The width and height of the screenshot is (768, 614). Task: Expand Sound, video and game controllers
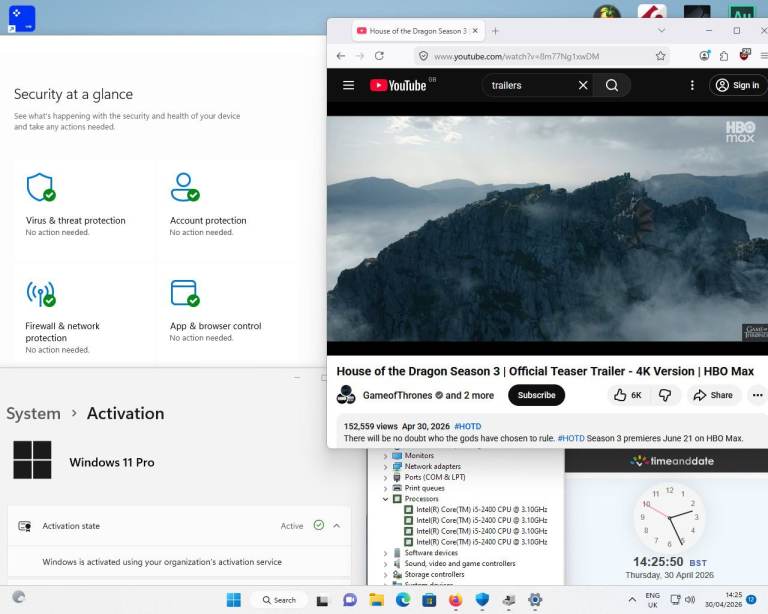[x=385, y=563]
